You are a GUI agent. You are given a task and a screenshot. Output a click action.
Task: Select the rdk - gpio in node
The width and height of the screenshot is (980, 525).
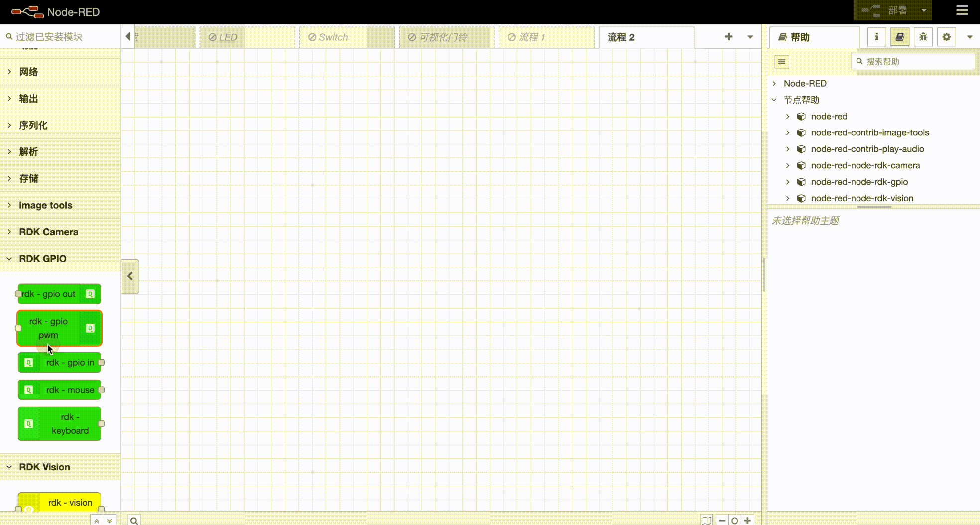(x=59, y=363)
